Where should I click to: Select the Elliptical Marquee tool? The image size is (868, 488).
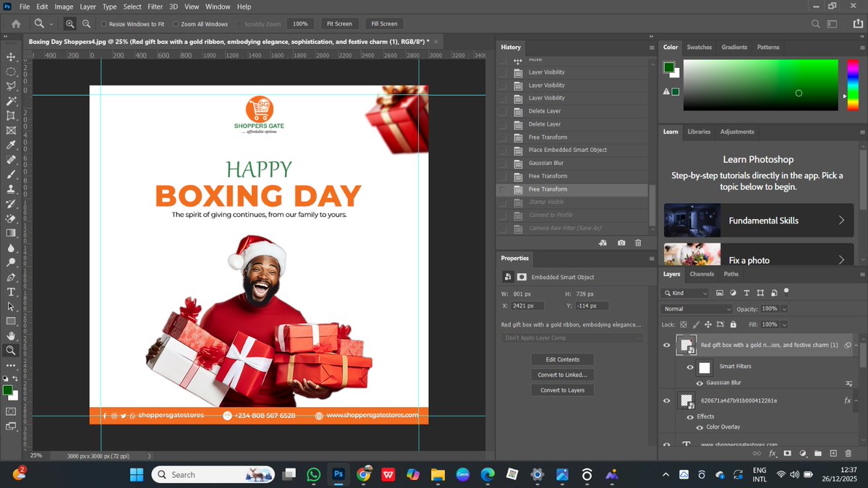tap(11, 72)
